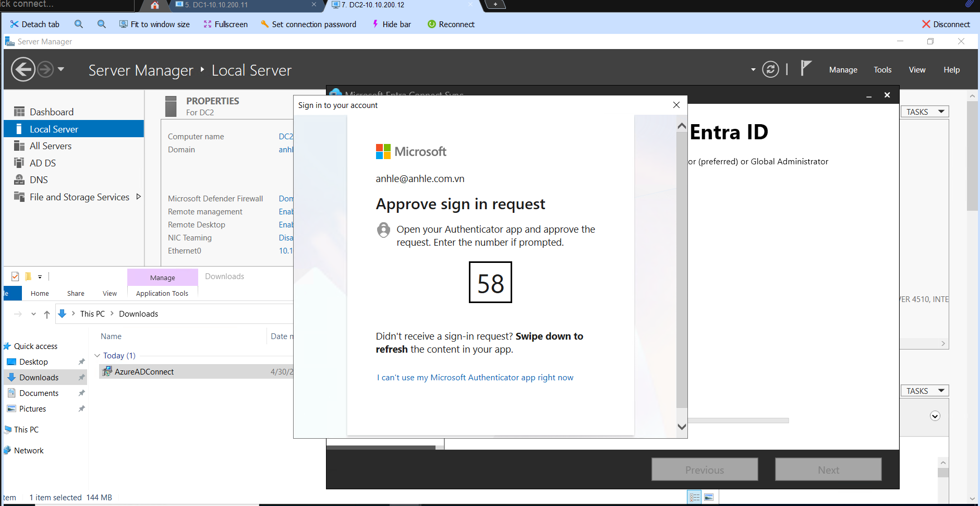Open the Notifications flag in Server Manager

tap(806, 68)
